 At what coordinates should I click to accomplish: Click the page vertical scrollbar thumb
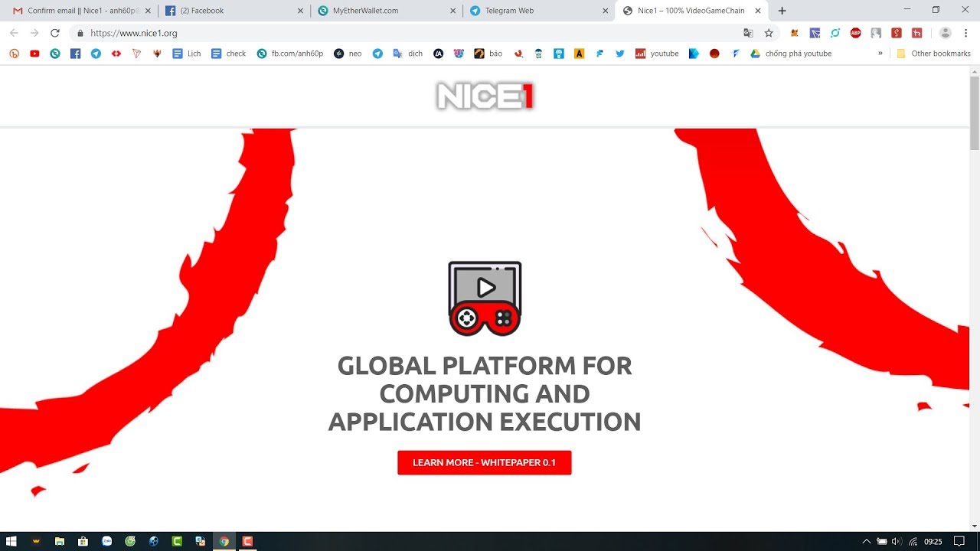point(974,112)
